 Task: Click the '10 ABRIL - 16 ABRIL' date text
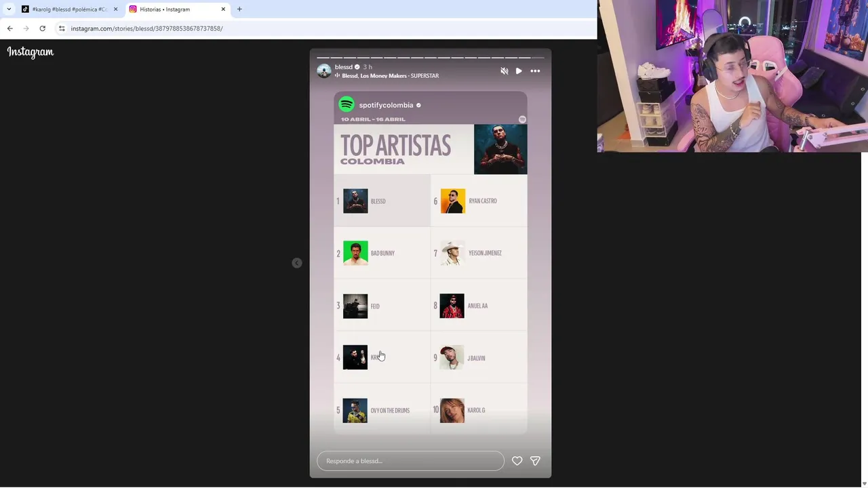click(x=373, y=119)
